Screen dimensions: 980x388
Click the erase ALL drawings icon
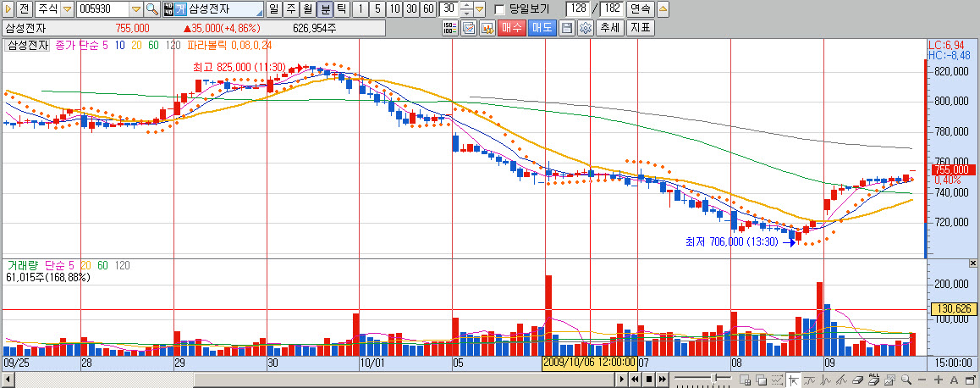point(873,379)
